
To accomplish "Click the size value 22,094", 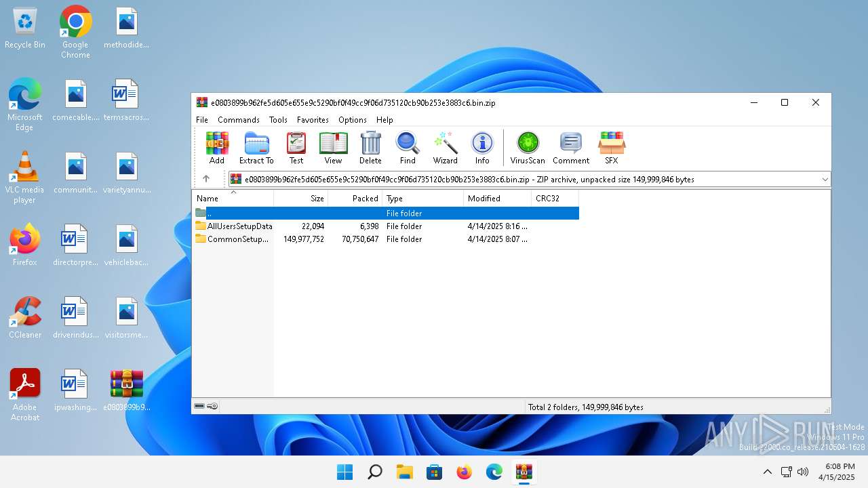I will [x=313, y=226].
